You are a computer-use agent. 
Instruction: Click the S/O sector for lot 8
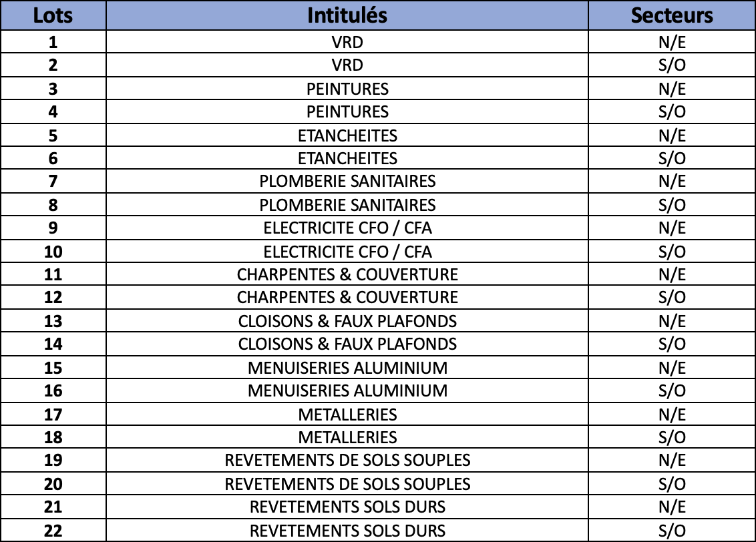(672, 205)
